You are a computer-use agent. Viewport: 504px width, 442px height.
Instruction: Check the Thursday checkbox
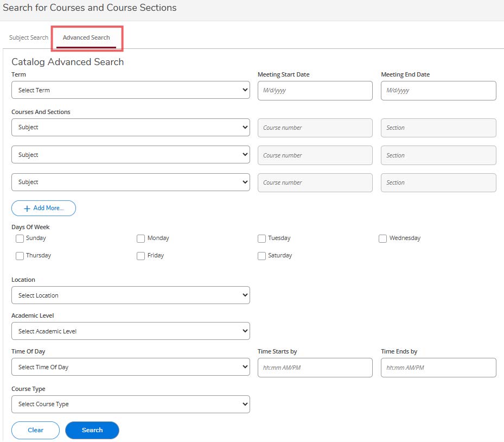(20, 256)
